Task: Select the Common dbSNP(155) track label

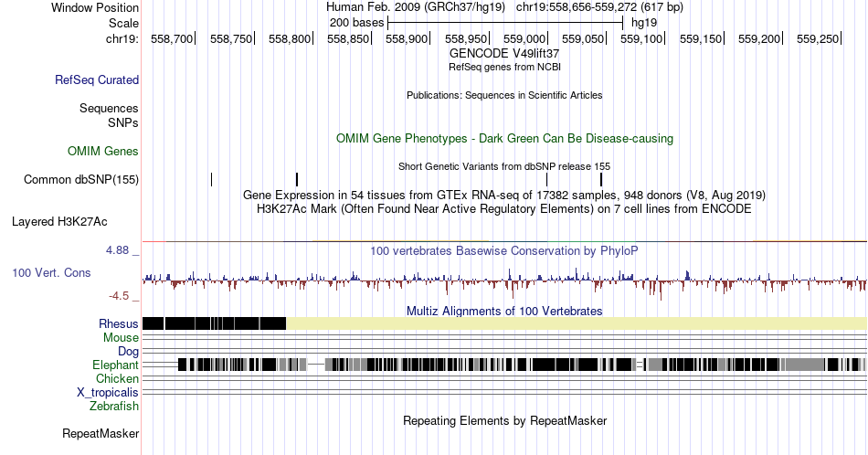Action: (81, 179)
